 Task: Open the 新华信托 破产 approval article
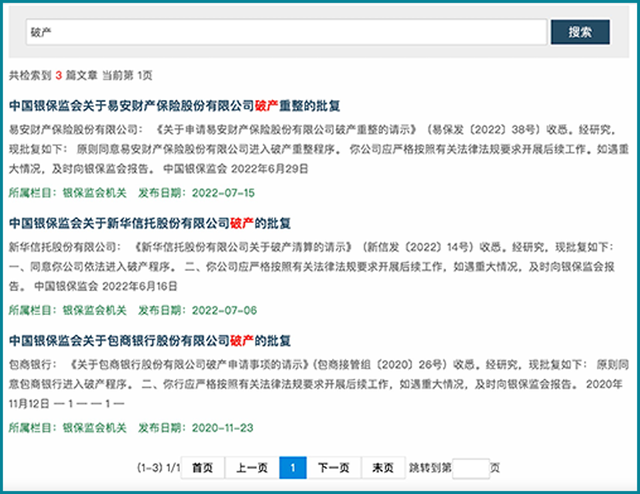(150, 223)
